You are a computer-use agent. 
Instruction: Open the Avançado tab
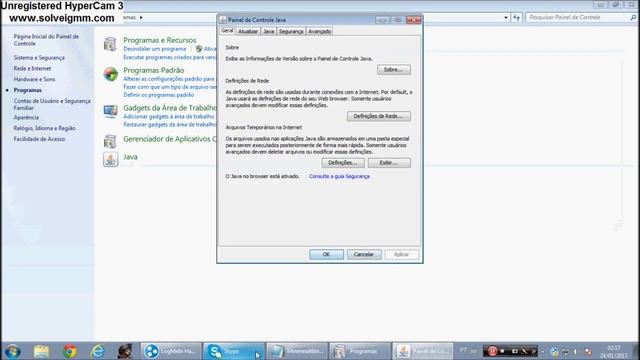tap(319, 31)
